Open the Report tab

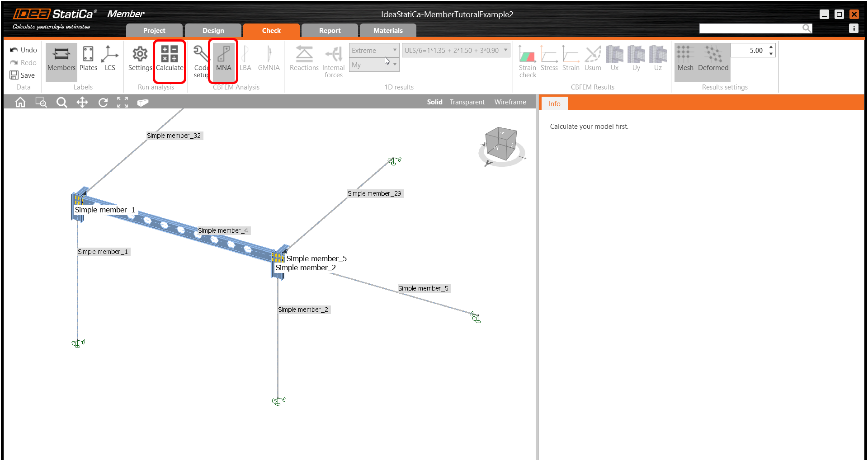[x=330, y=31]
